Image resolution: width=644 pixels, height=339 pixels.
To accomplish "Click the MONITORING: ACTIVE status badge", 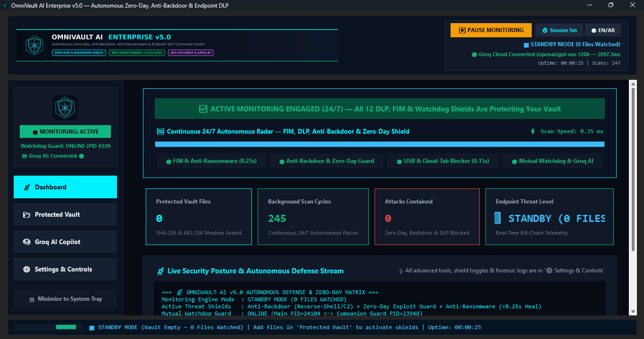I will pos(65,132).
